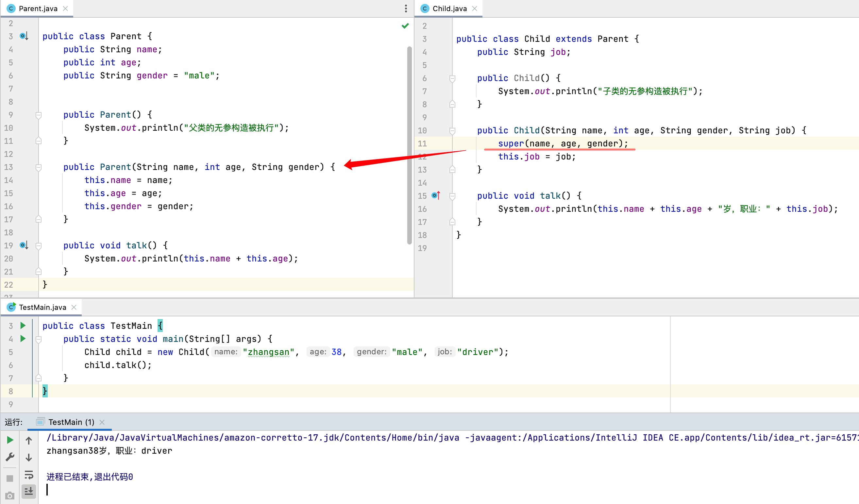859x504 pixels.
Task: Click run gutter icon beside TestMain class
Action: (x=23, y=326)
